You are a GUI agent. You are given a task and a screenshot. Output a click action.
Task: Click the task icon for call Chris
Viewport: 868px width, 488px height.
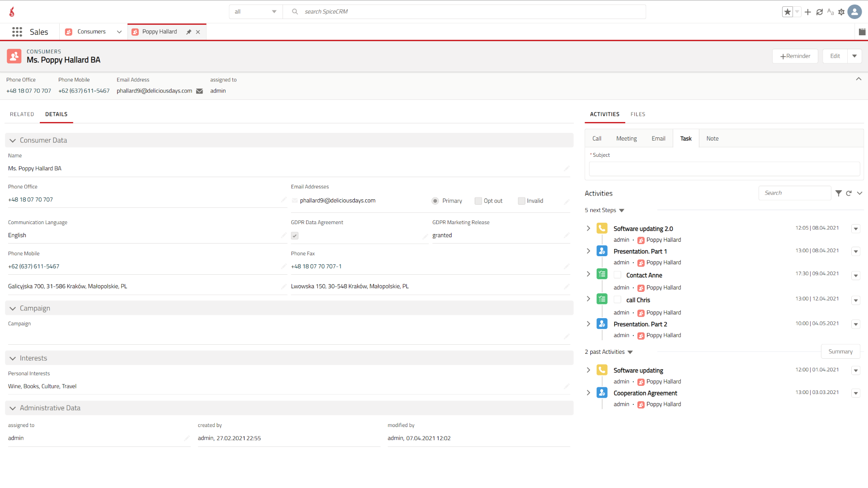[x=602, y=299]
